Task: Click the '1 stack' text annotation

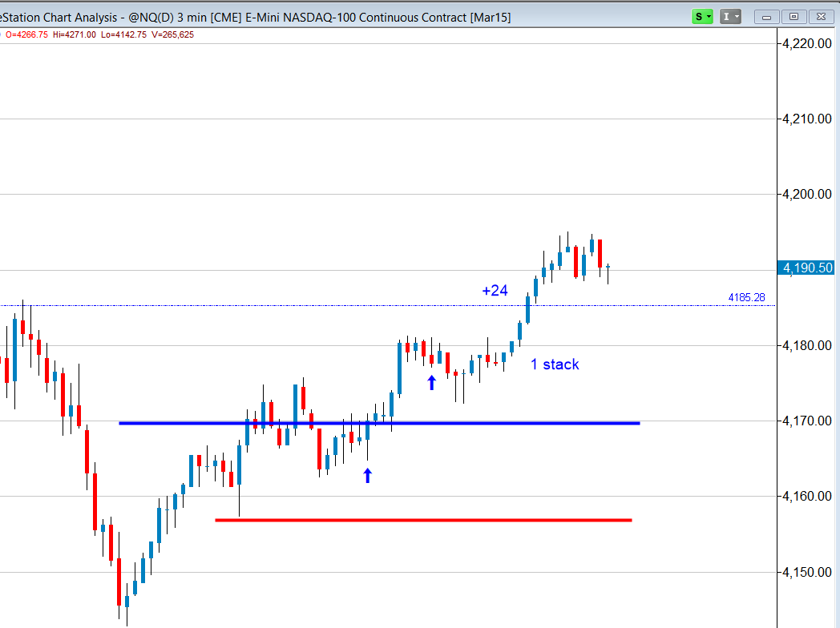Action: click(x=555, y=364)
